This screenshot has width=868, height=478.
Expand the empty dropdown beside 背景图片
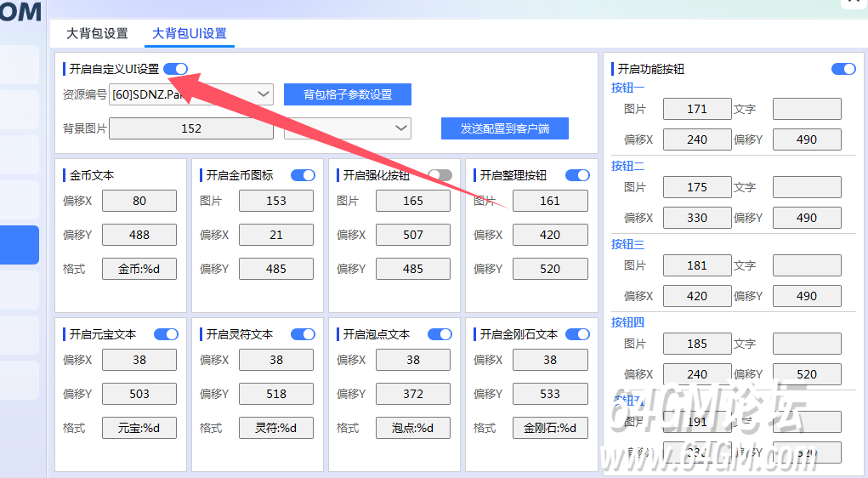(401, 128)
